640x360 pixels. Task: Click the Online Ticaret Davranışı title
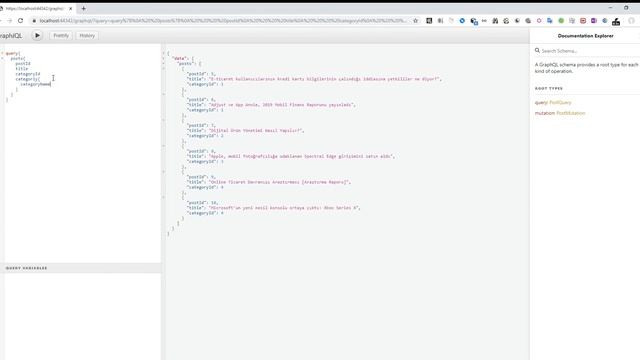[x=280, y=182]
